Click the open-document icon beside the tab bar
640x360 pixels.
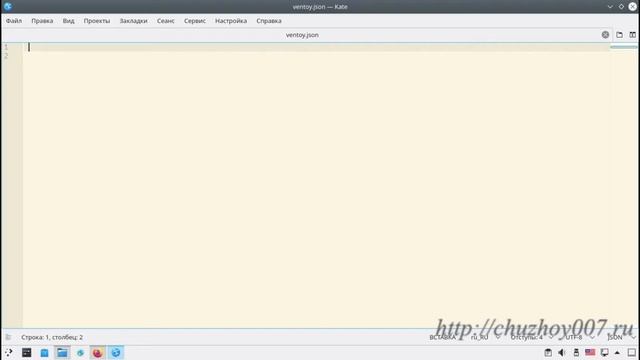(x=619, y=35)
